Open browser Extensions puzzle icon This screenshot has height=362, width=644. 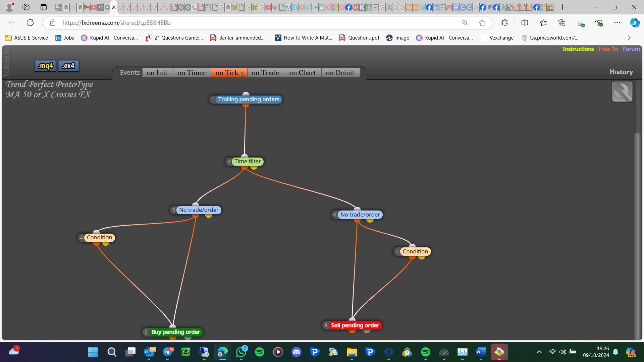click(504, 23)
